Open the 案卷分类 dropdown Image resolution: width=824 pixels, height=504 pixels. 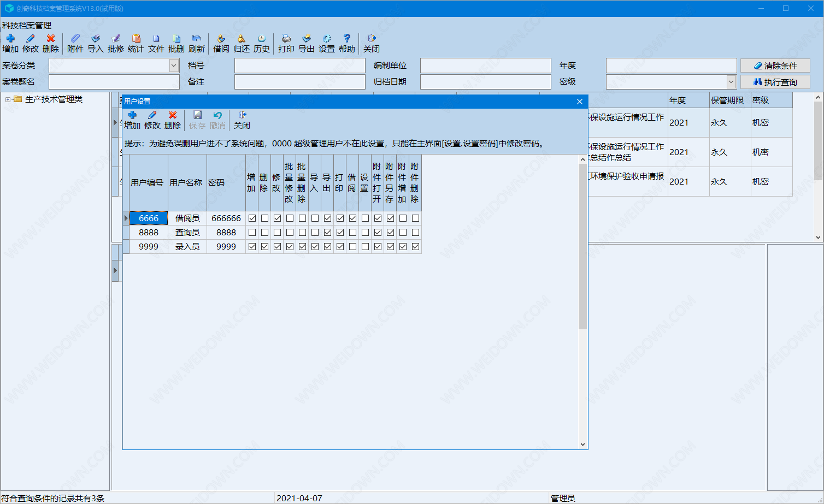click(174, 66)
